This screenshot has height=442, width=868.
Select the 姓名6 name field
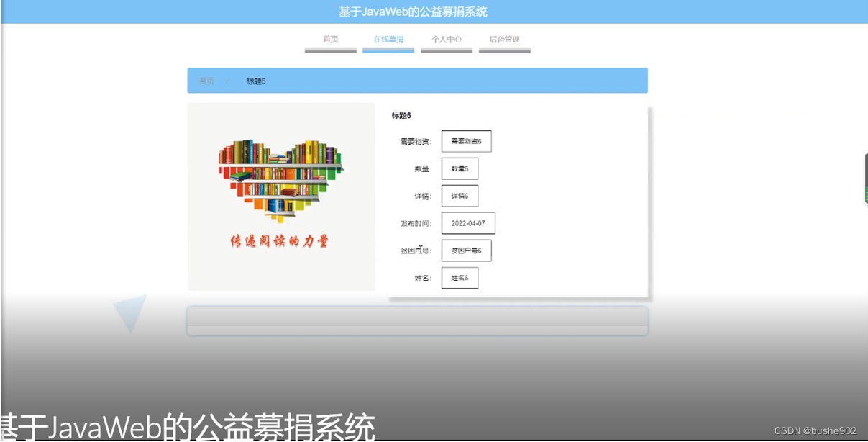click(460, 277)
